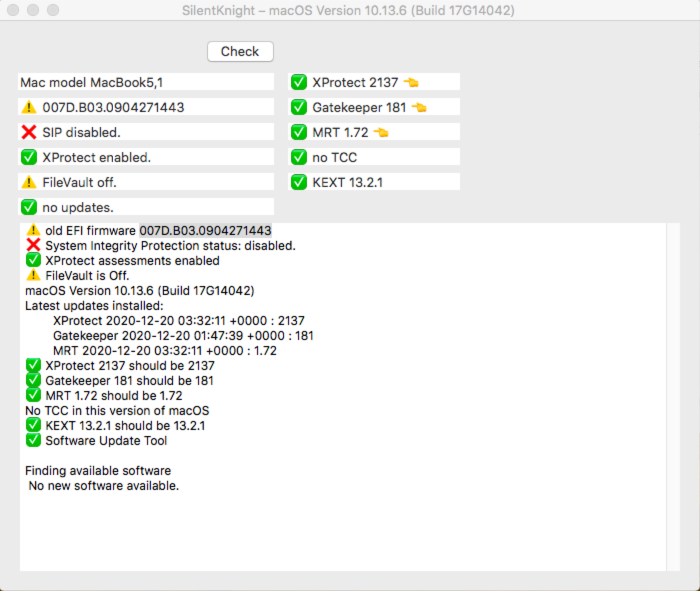
Task: Select highlighted firmware text 007D.B03.0904271443 in log
Action: point(205,230)
